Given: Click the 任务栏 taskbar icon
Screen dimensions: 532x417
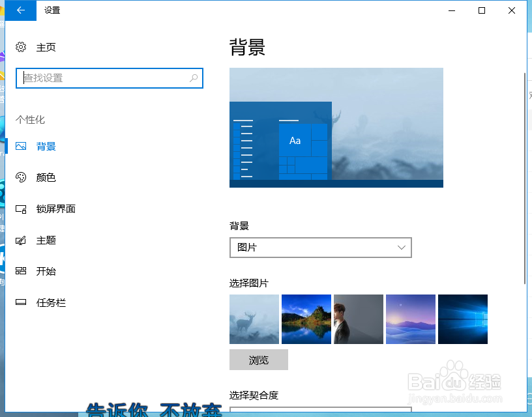Looking at the screenshot, I should point(22,302).
